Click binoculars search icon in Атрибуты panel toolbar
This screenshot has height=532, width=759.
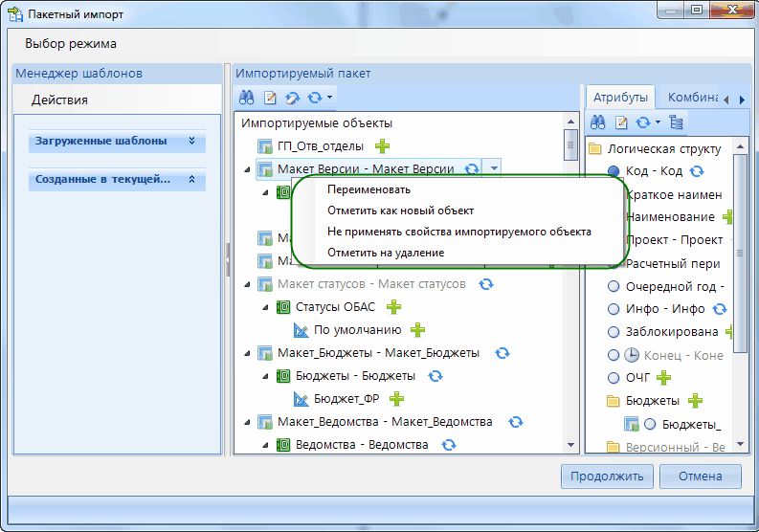coord(598,122)
